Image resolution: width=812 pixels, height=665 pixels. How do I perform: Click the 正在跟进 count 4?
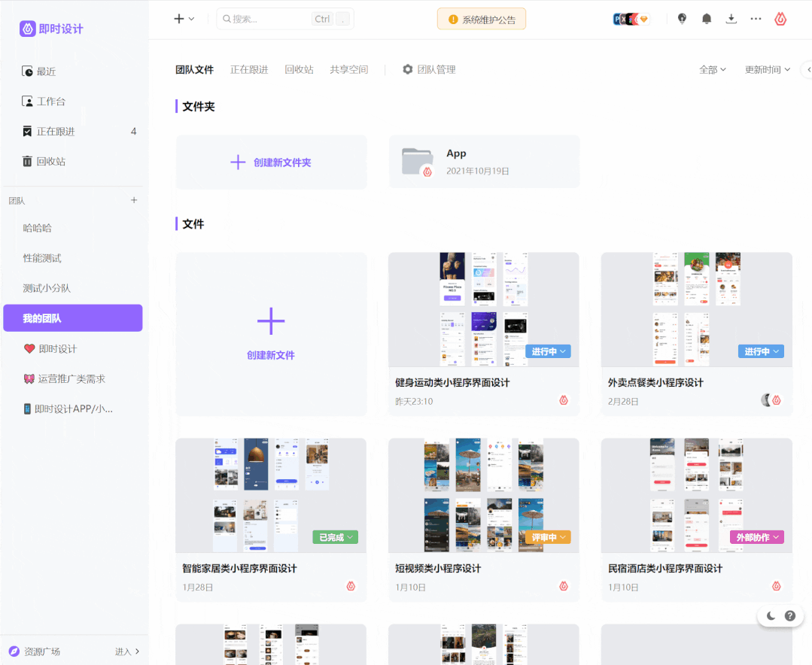(134, 132)
